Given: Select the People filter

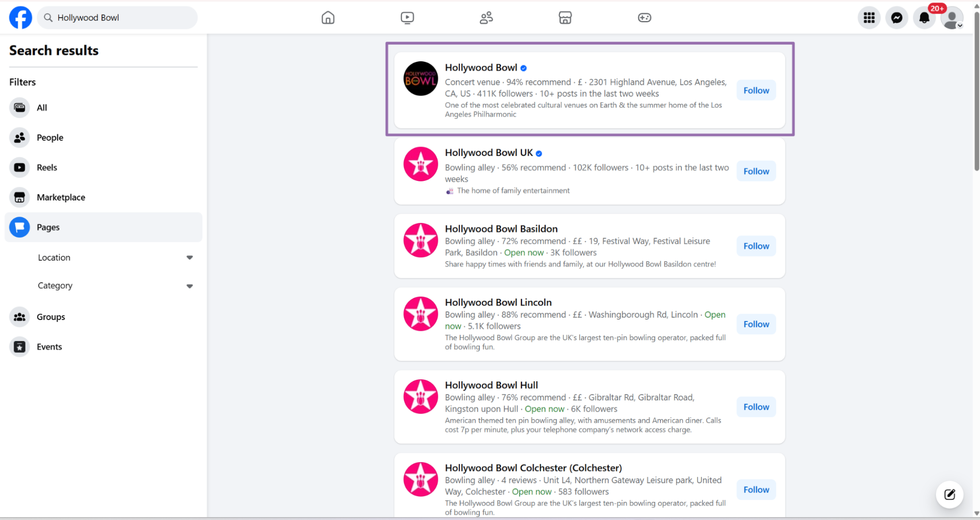Looking at the screenshot, I should coord(103,138).
